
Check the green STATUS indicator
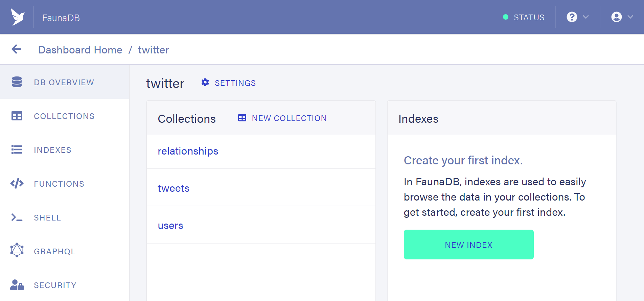pyautogui.click(x=524, y=17)
